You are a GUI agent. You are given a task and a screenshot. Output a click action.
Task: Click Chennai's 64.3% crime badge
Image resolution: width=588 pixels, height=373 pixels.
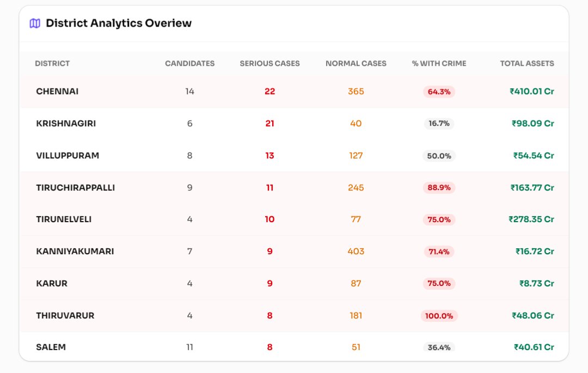click(439, 91)
